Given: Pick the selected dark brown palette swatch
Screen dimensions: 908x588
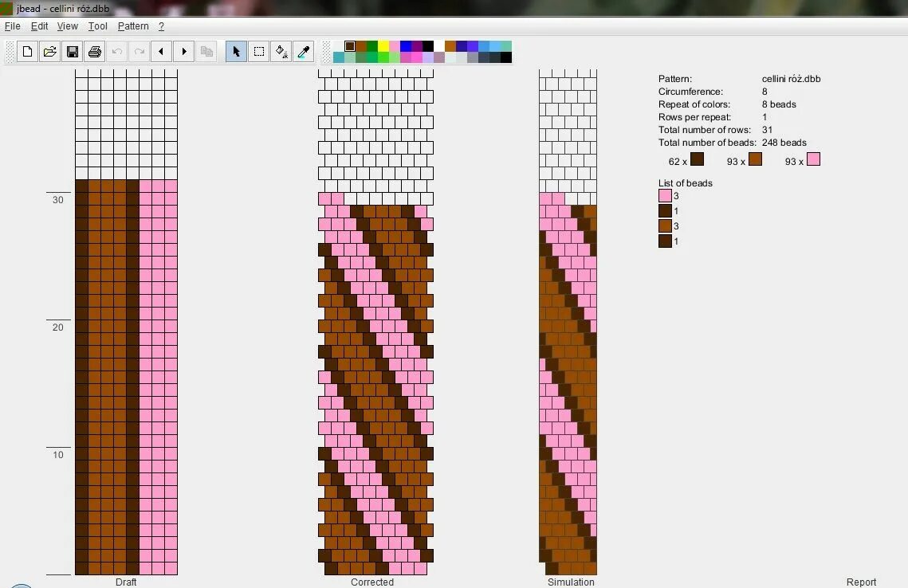Looking at the screenshot, I should (x=350, y=46).
